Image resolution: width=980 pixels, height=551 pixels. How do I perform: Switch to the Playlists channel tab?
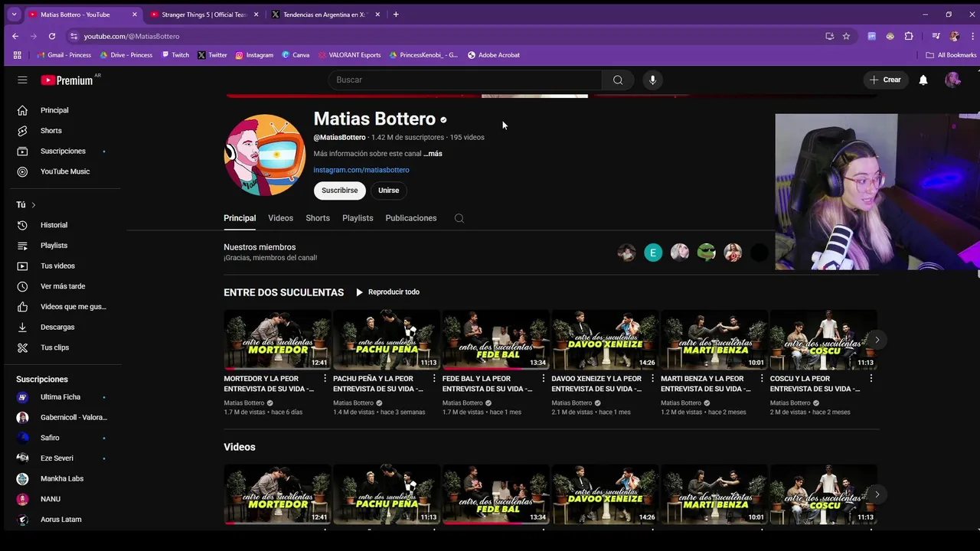click(358, 218)
